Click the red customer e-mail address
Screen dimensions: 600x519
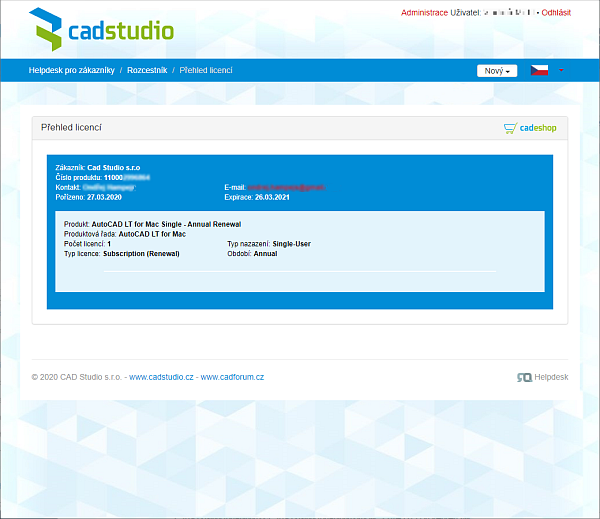pyautogui.click(x=286, y=187)
